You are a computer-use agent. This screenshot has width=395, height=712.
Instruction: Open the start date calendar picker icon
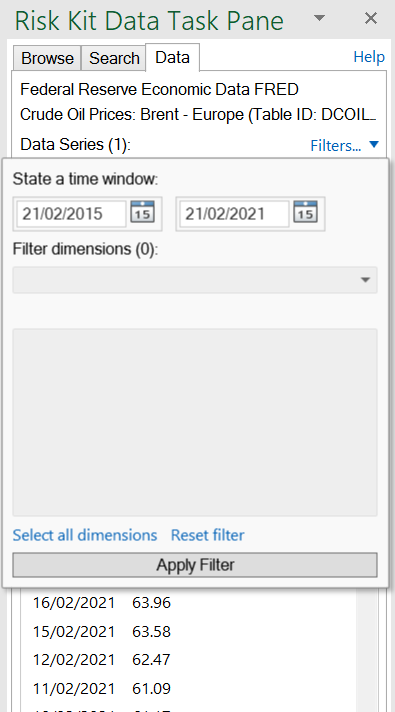[143, 212]
